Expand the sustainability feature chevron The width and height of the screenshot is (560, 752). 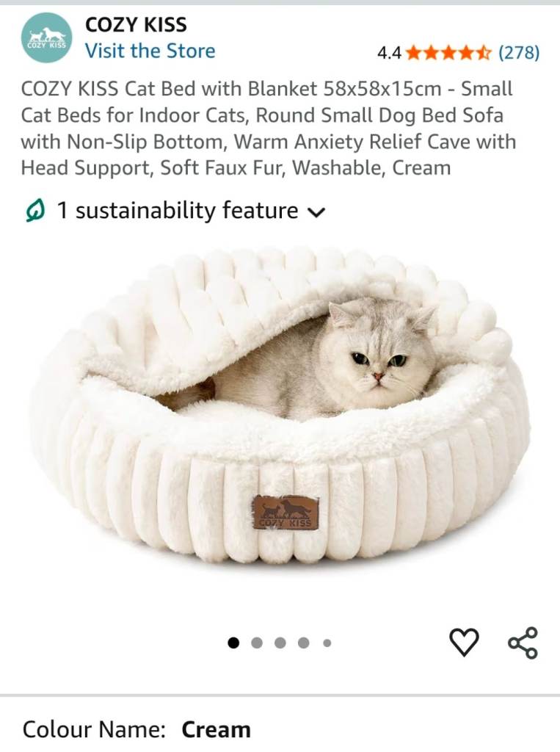(x=316, y=212)
